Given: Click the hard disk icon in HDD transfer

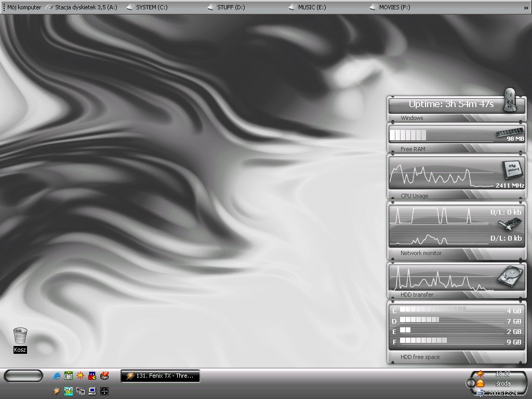Looking at the screenshot, I should pos(510,276).
